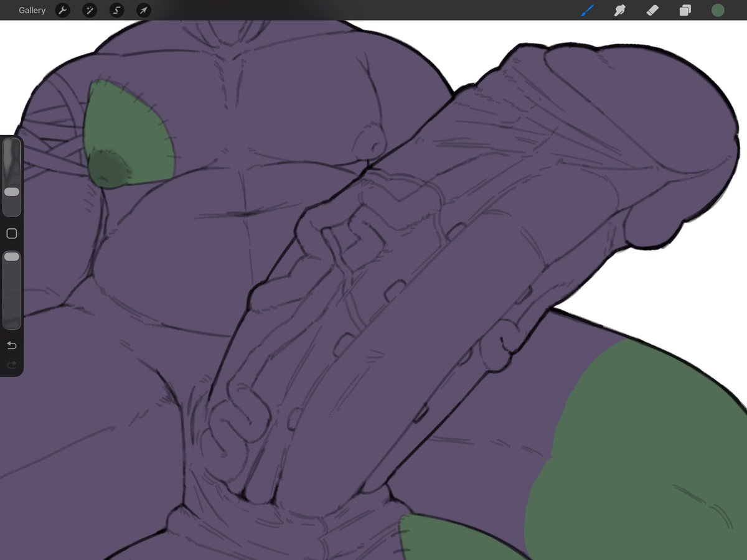Image resolution: width=747 pixels, height=560 pixels.
Task: Open the Layers panel
Action: pyautogui.click(x=685, y=10)
